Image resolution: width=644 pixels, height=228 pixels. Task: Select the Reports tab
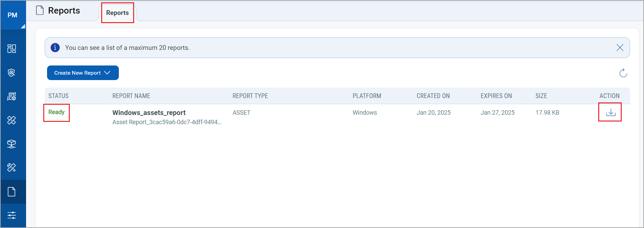pos(117,13)
